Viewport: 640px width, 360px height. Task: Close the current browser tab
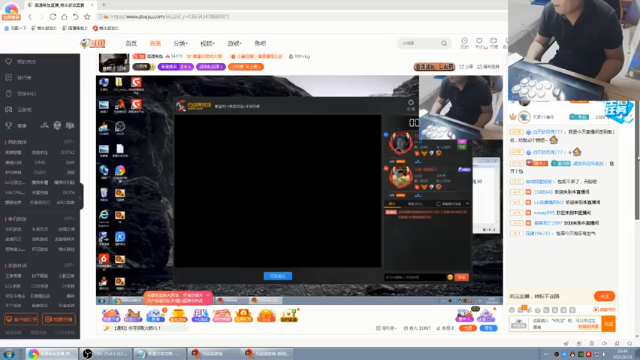coord(92,5)
